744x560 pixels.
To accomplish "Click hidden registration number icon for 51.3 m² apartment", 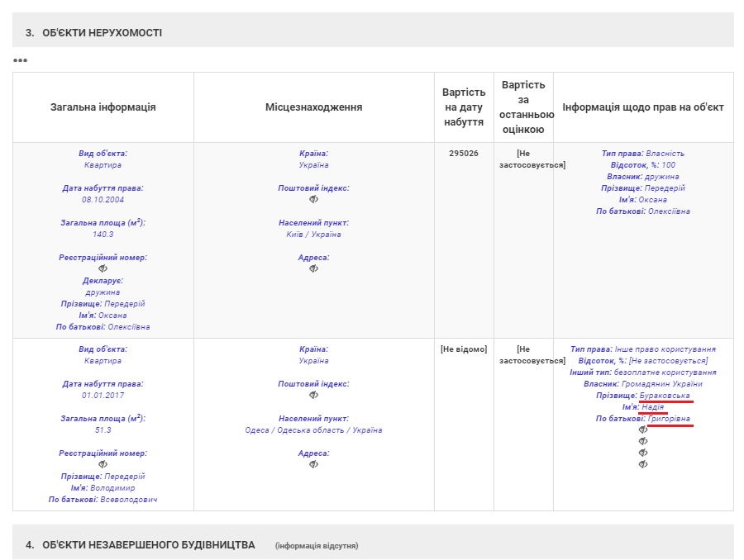I will [103, 464].
